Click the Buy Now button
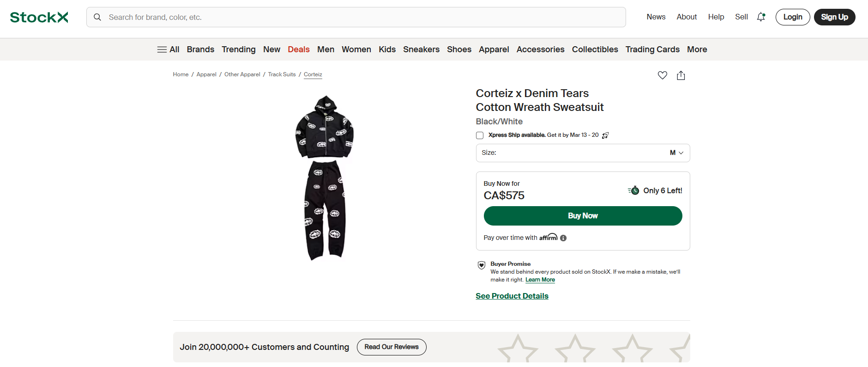868x367 pixels. coord(583,215)
